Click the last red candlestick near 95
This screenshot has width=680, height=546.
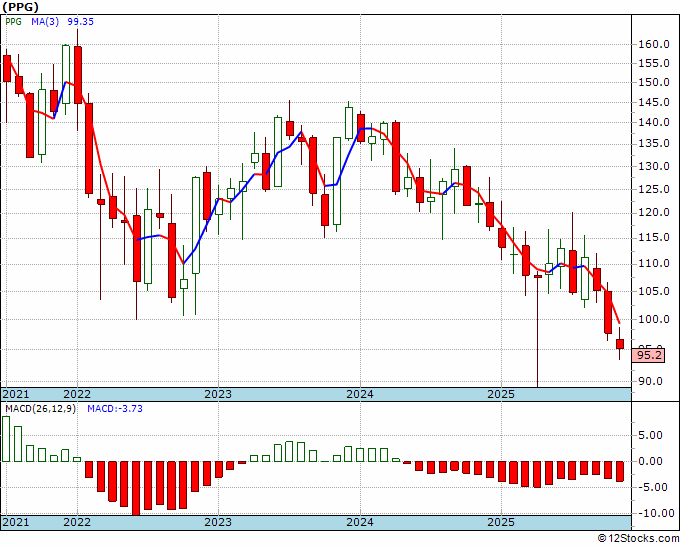tap(620, 344)
